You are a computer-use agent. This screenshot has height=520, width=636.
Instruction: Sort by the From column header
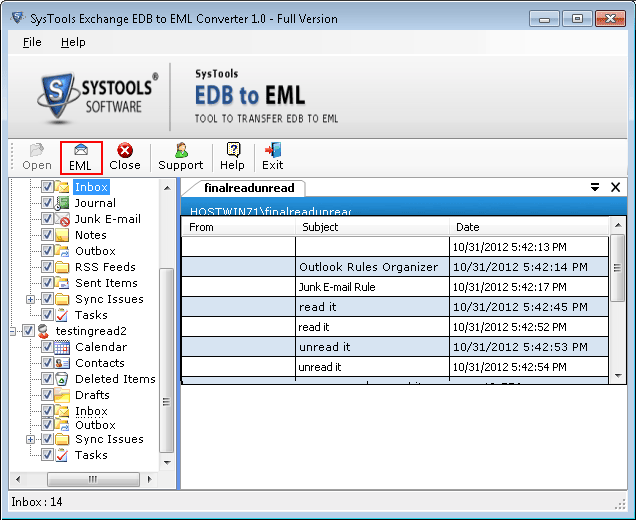pyautogui.click(x=238, y=227)
